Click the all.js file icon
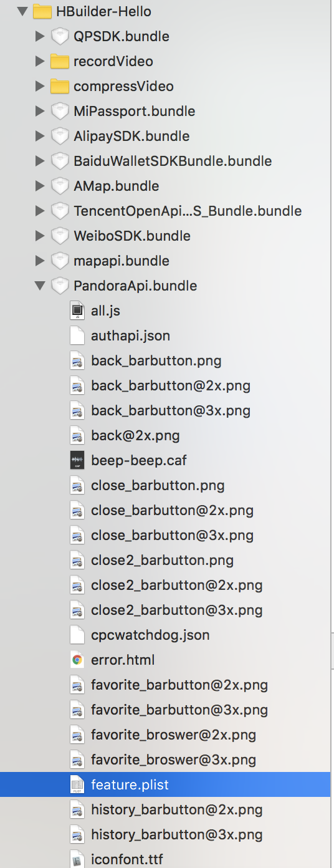The height and width of the screenshot is (868, 334). tap(77, 311)
